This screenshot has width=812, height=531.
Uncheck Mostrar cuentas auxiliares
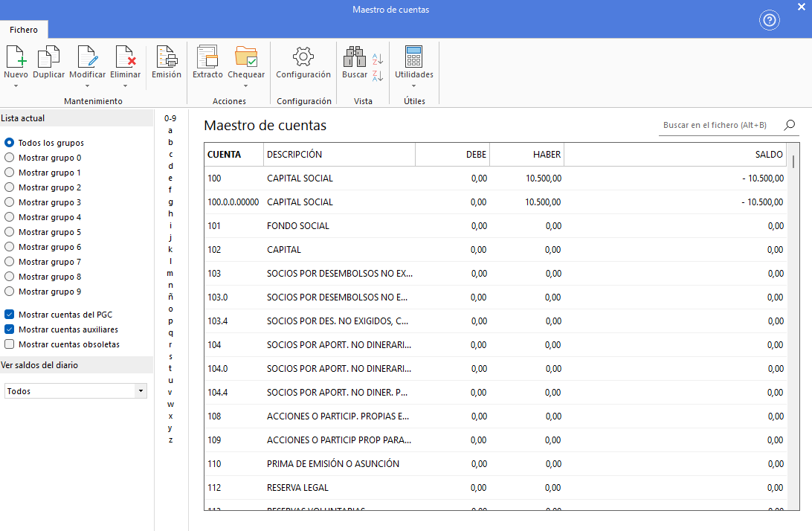[x=10, y=329]
